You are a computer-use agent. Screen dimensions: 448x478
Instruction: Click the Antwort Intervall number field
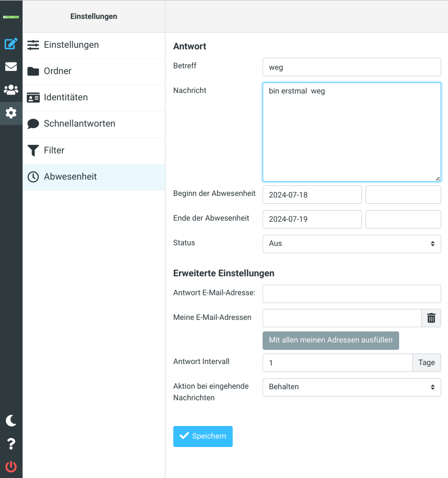pyautogui.click(x=338, y=363)
